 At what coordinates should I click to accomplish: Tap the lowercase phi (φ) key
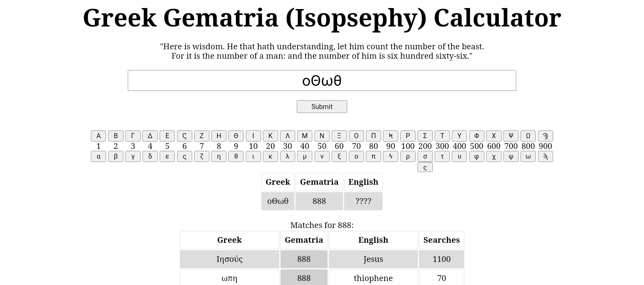[476, 157]
